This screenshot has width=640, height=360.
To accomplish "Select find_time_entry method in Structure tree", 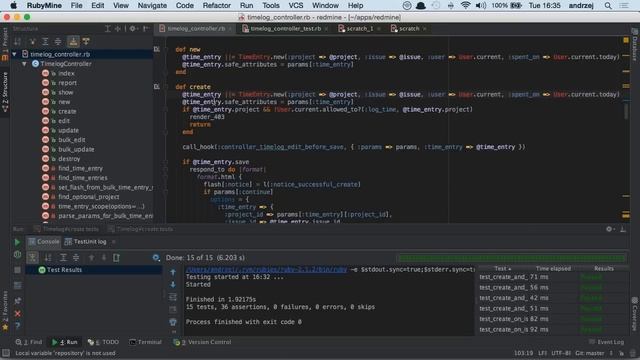I will pos(80,168).
